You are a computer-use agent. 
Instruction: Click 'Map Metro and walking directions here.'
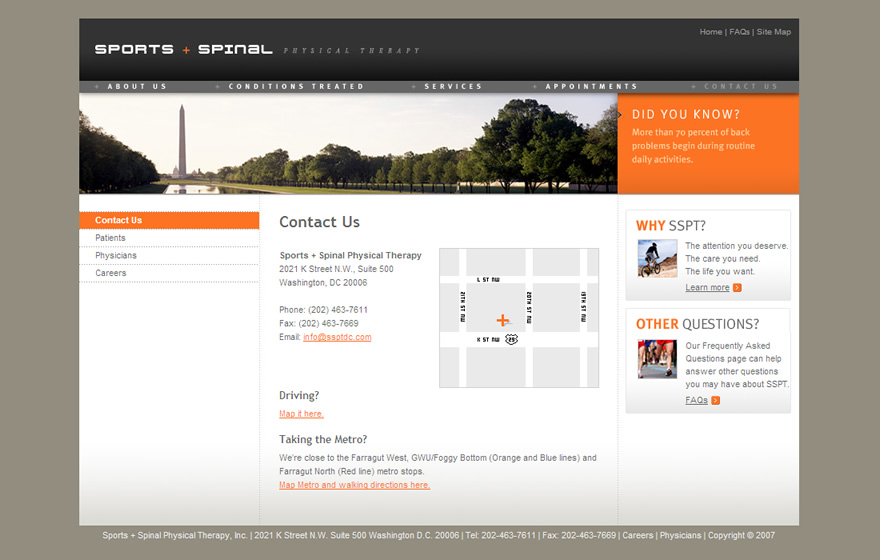pyautogui.click(x=355, y=485)
